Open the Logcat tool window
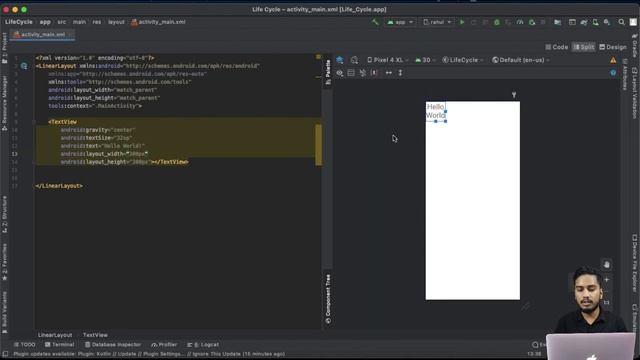Image resolution: width=640 pixels, height=360 pixels. [203, 344]
